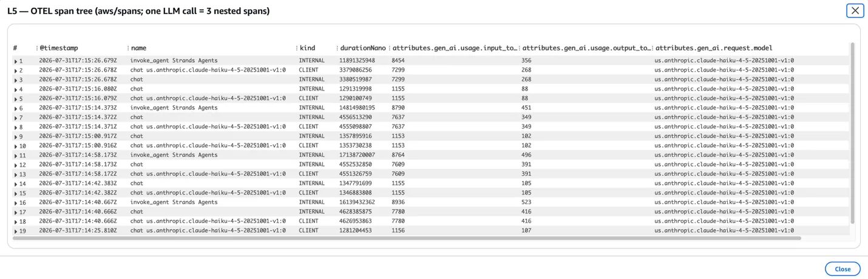
Task: Click duration value 16139432362
Action: coord(357,202)
